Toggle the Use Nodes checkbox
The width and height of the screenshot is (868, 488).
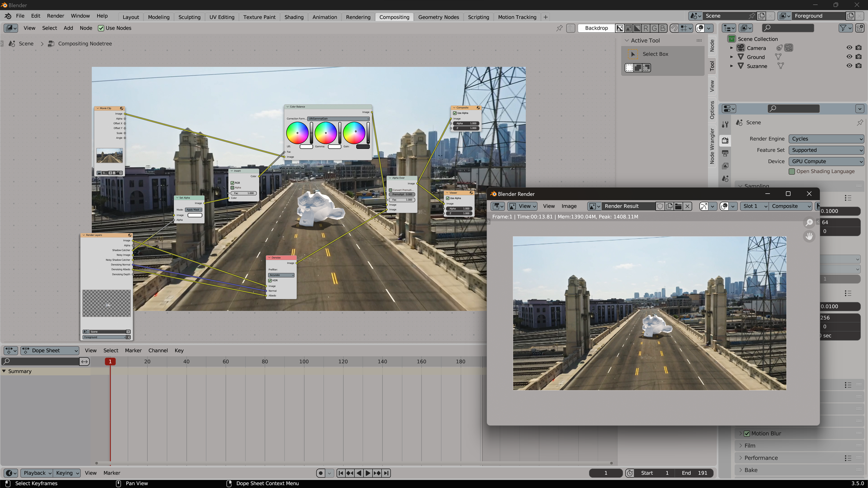tap(101, 28)
